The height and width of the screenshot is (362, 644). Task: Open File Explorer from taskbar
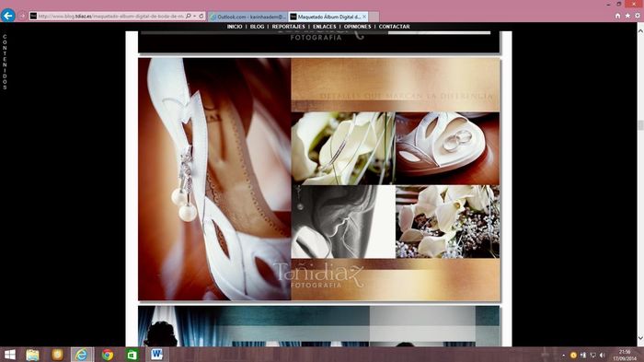[32, 355]
